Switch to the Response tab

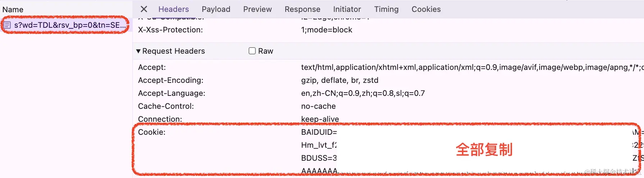point(302,9)
